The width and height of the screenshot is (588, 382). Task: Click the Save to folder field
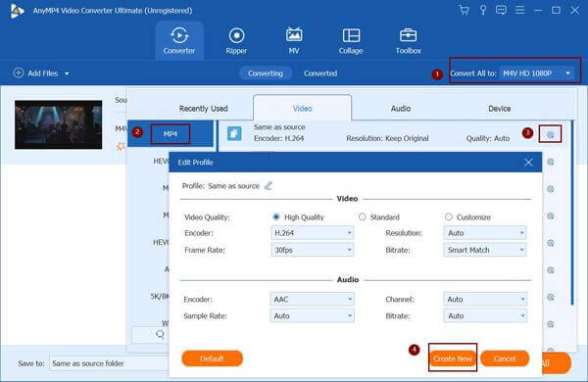[109, 363]
